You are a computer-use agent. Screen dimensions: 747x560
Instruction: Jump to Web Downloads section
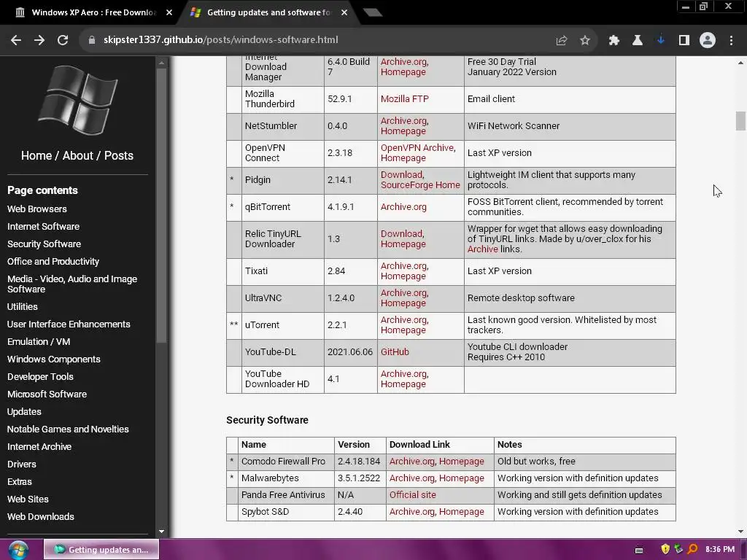coord(41,517)
